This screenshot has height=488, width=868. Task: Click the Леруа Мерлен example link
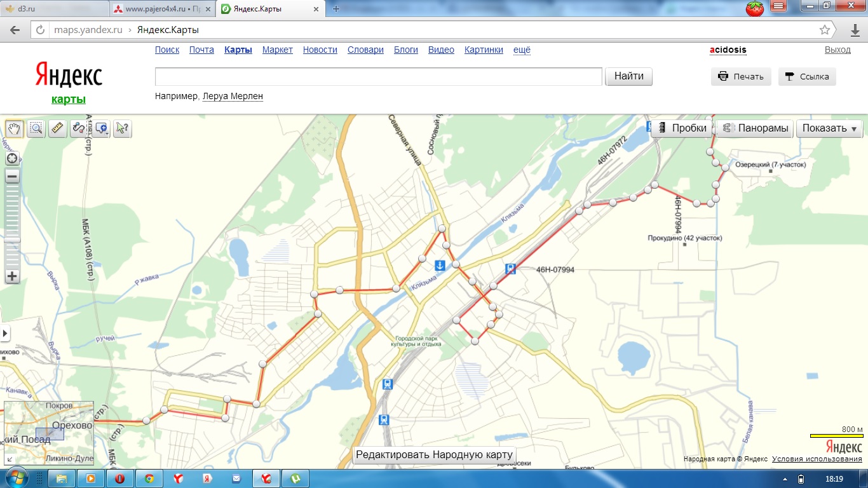(x=233, y=96)
